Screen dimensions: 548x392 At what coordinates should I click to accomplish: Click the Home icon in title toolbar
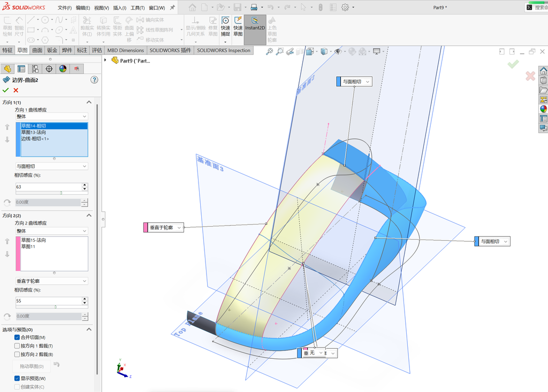[x=192, y=7]
